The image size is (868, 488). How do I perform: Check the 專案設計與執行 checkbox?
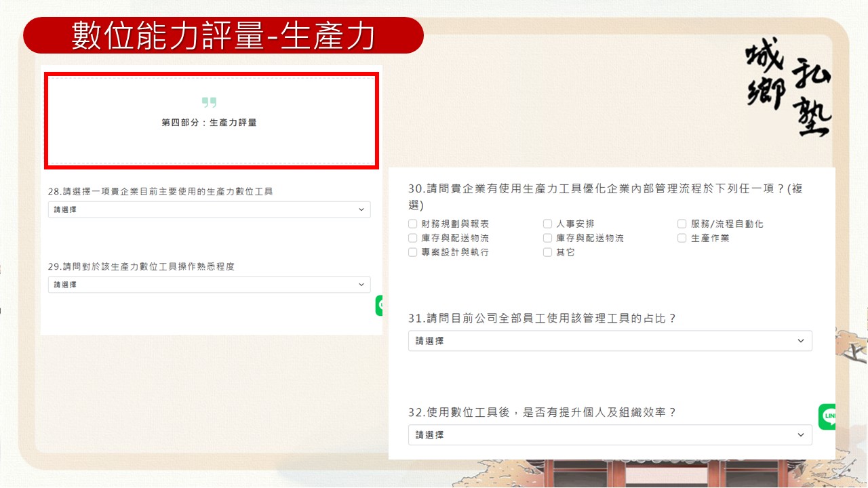pyautogui.click(x=412, y=252)
